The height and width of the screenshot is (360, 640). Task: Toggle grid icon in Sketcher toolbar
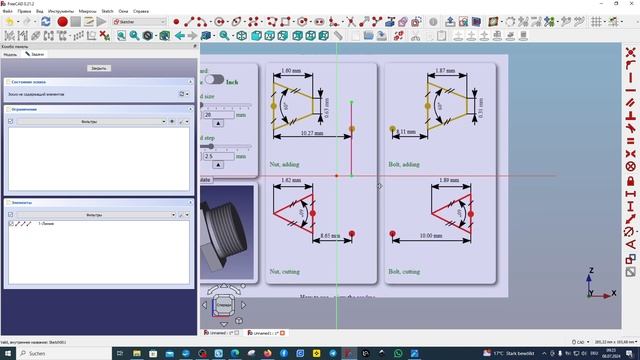click(x=596, y=22)
